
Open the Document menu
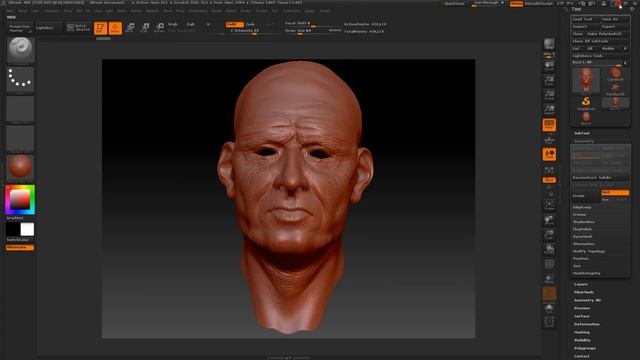tap(51, 11)
